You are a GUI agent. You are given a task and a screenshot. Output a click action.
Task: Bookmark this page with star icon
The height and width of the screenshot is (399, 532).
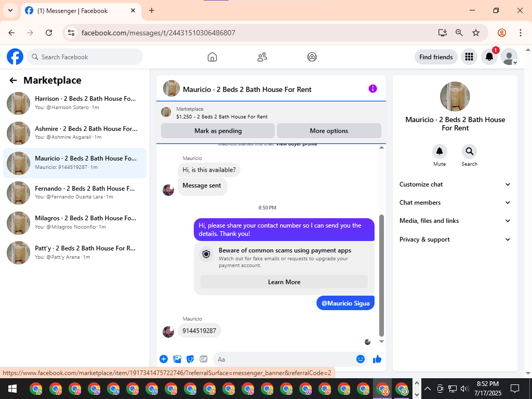[476, 33]
